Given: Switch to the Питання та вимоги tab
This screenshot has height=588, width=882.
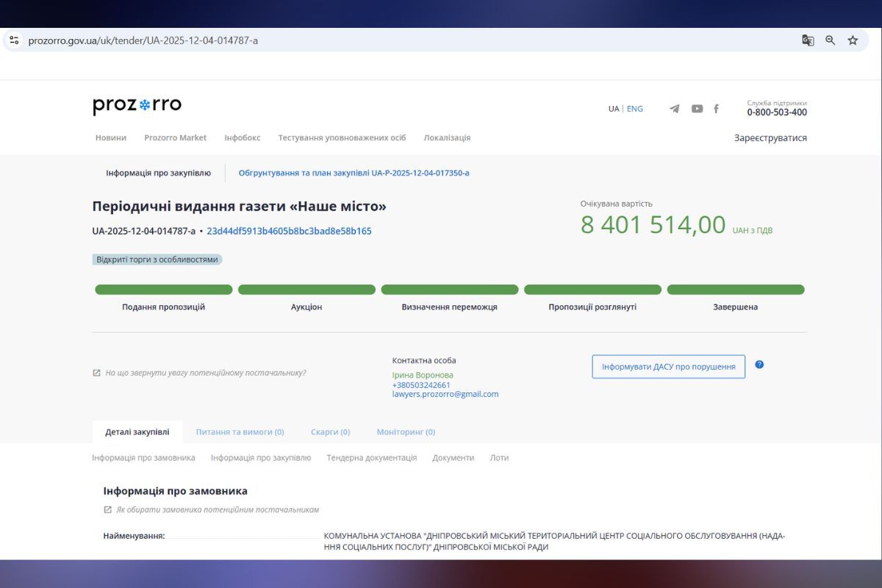Looking at the screenshot, I should pyautogui.click(x=240, y=432).
